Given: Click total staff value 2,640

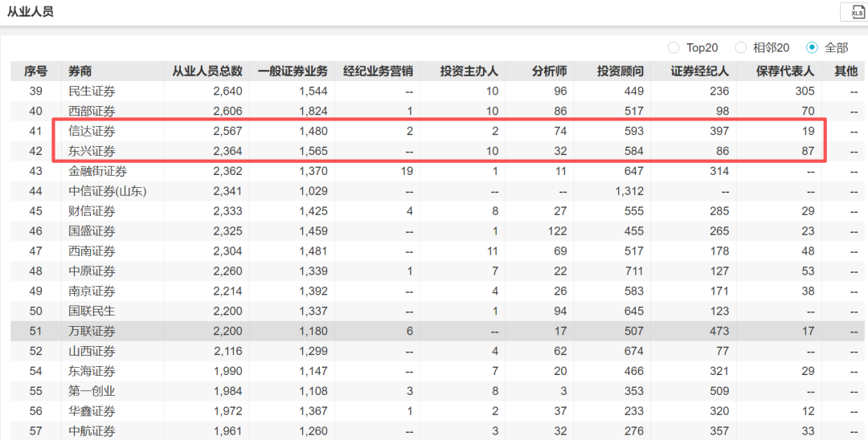Looking at the screenshot, I should click(227, 92).
